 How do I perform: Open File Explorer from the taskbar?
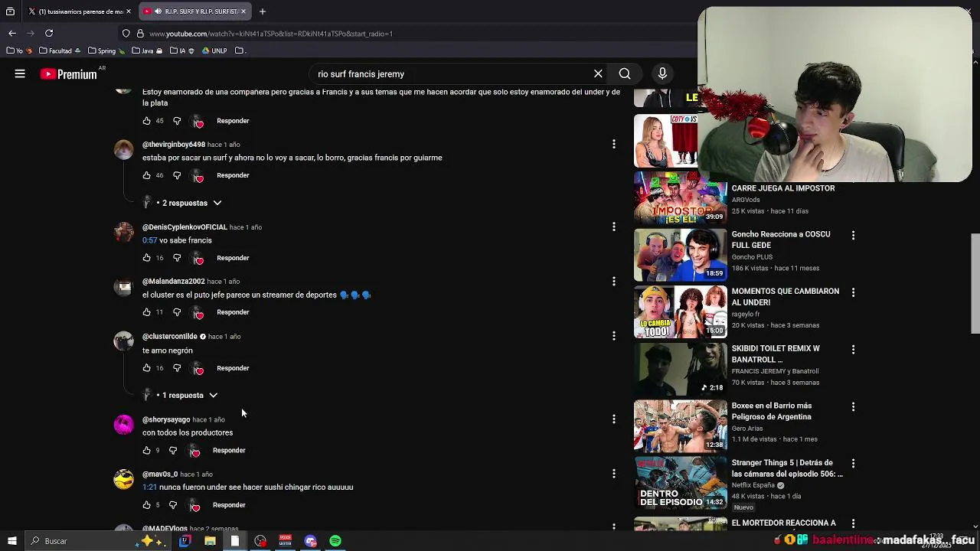(x=210, y=541)
